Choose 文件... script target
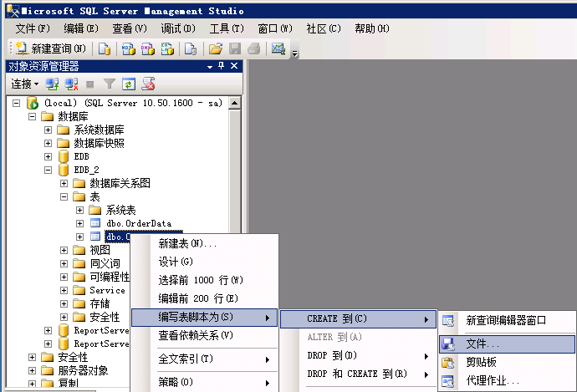Image resolution: width=577 pixels, height=392 pixels. point(507,344)
